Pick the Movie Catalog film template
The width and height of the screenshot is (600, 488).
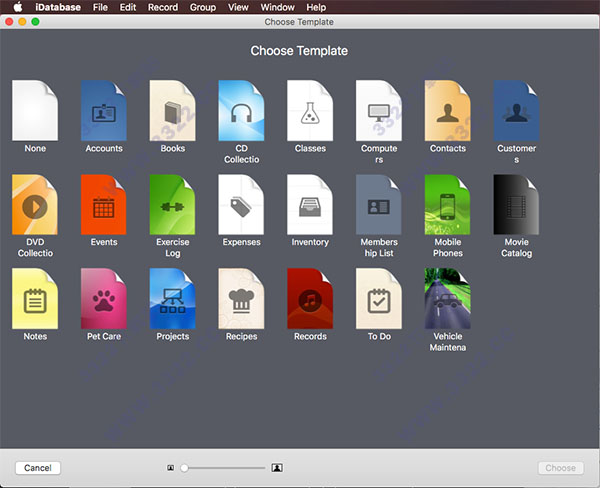tap(516, 204)
